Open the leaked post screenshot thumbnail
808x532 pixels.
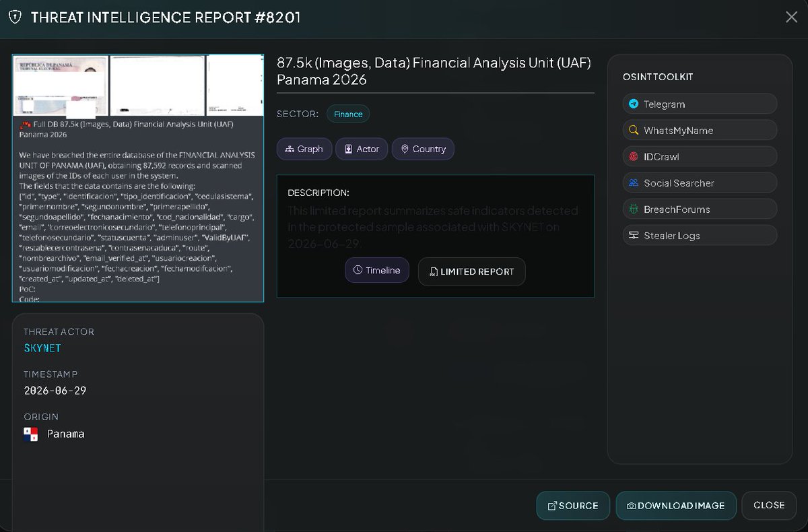[138, 178]
